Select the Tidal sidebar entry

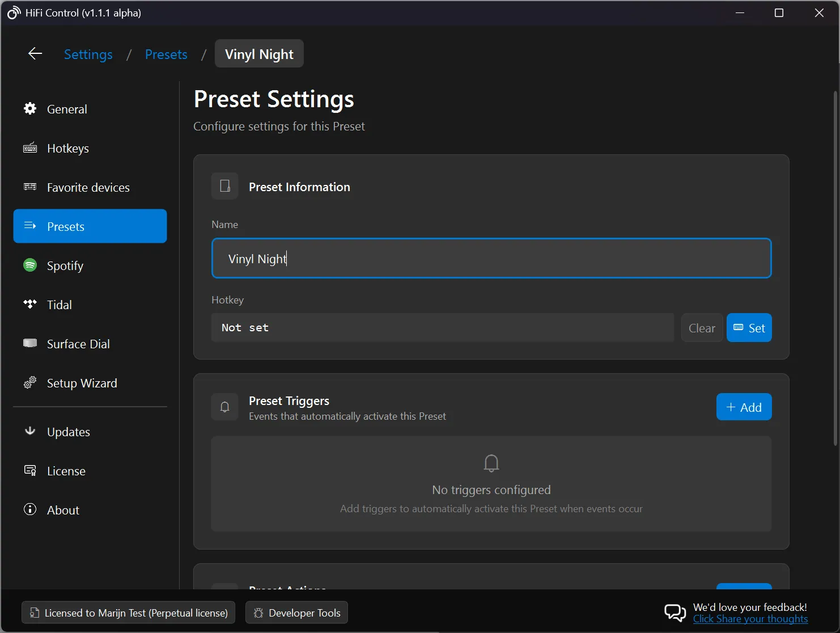point(59,305)
